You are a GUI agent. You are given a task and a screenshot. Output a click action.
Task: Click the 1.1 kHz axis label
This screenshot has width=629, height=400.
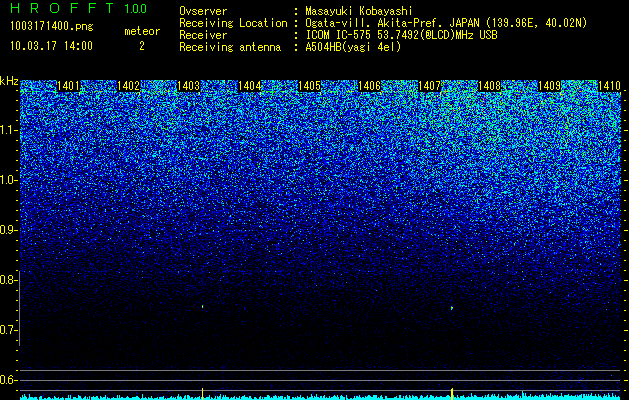click(x=8, y=130)
